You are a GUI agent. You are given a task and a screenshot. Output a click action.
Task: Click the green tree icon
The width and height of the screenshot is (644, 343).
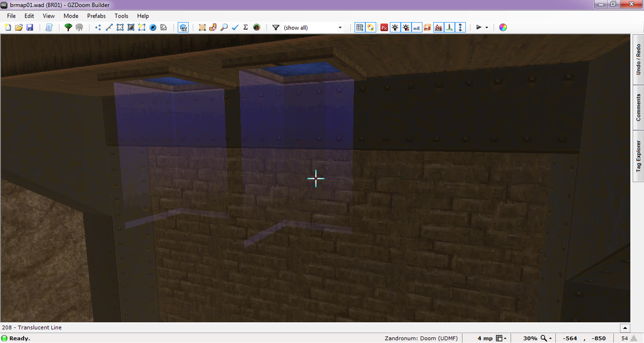[68, 27]
